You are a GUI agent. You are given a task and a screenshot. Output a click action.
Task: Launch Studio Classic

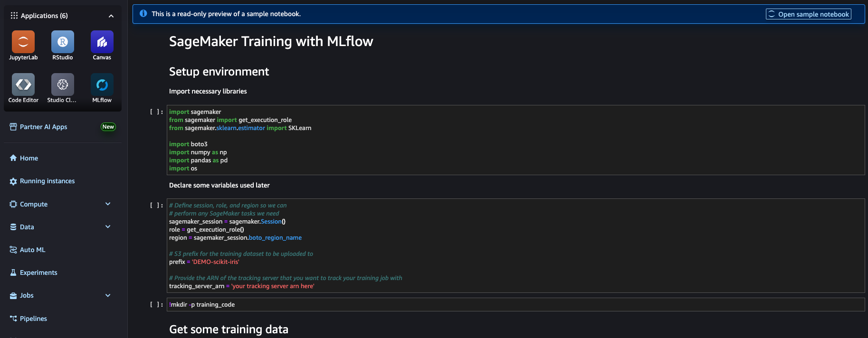[62, 88]
